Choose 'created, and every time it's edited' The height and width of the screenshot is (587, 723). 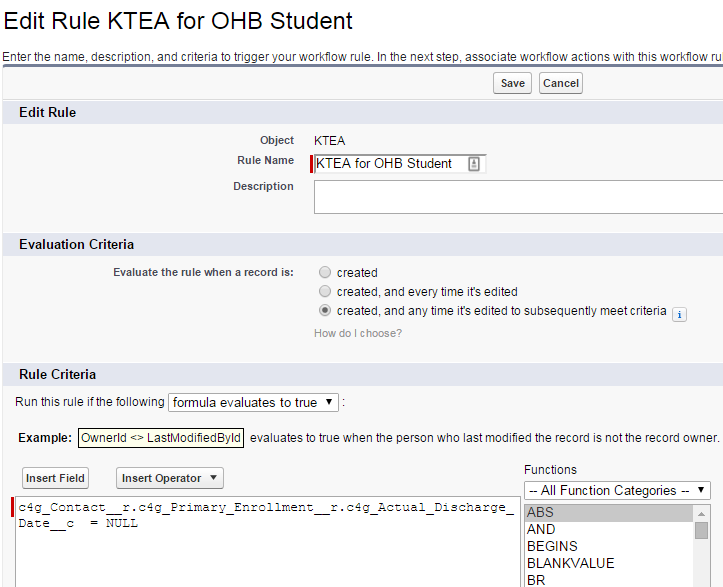click(x=324, y=291)
